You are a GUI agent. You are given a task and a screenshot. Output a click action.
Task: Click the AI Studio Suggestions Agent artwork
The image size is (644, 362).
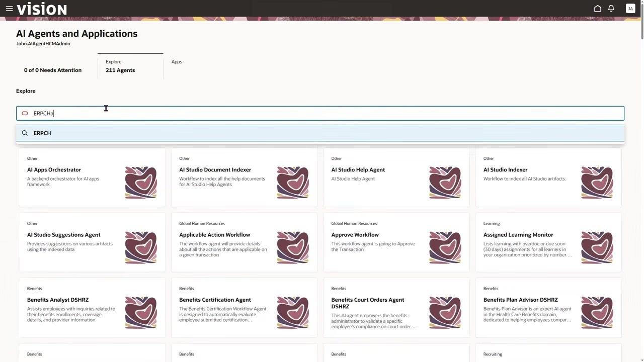141,247
